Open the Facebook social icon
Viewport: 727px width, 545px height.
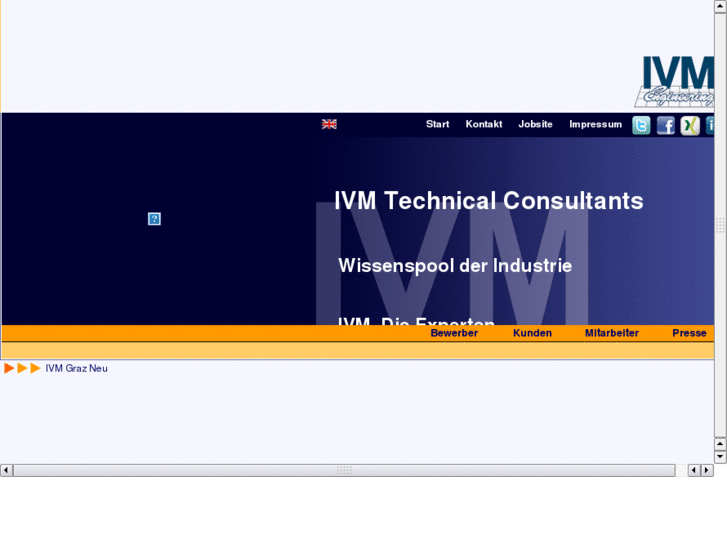click(x=666, y=126)
